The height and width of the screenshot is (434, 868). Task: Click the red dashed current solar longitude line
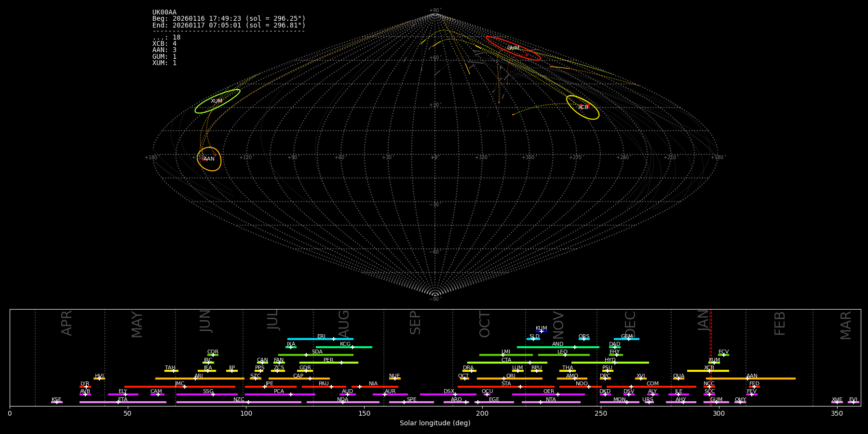click(710, 357)
